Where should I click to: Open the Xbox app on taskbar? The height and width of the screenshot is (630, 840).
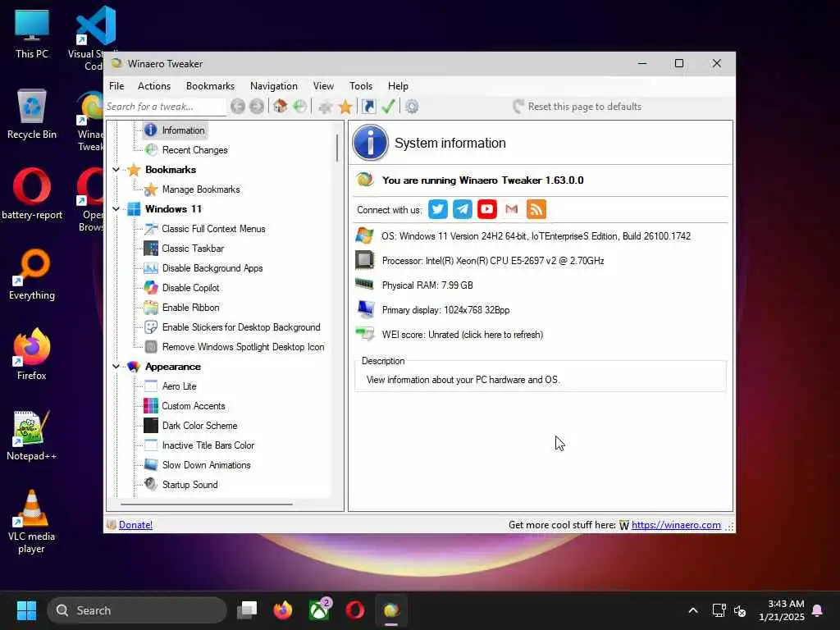(320, 610)
